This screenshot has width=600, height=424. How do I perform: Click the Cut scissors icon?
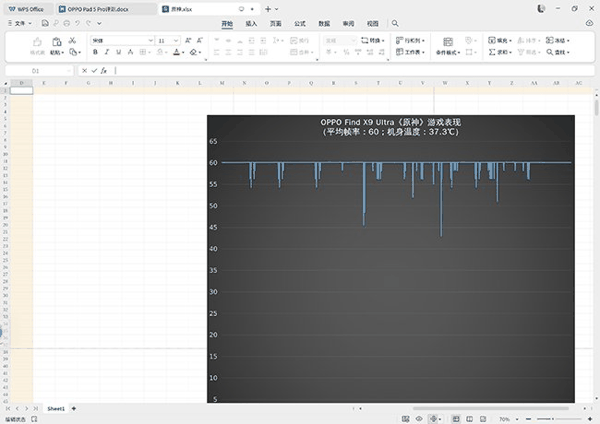click(x=74, y=41)
